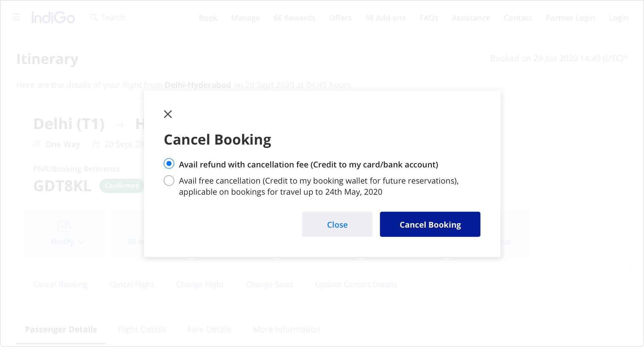Close the Cancel Booking dialog with X icon

tap(168, 114)
